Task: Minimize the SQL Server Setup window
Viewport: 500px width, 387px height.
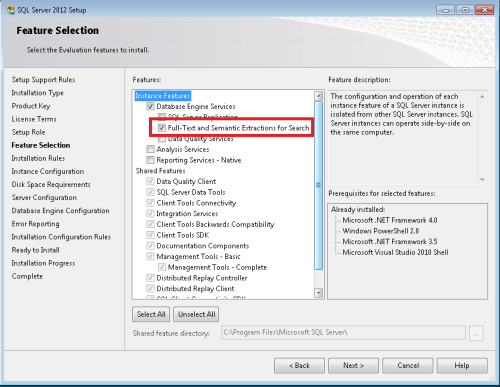Action: click(x=445, y=10)
